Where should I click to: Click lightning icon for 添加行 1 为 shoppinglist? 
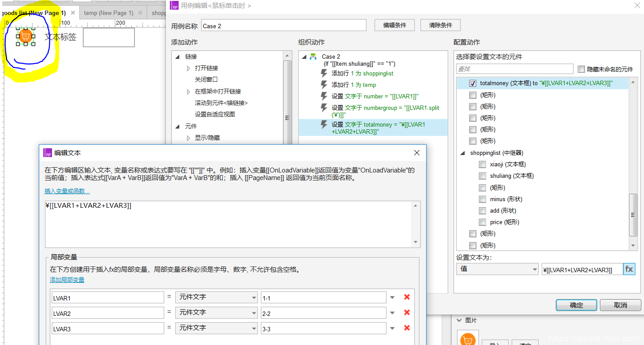click(324, 73)
